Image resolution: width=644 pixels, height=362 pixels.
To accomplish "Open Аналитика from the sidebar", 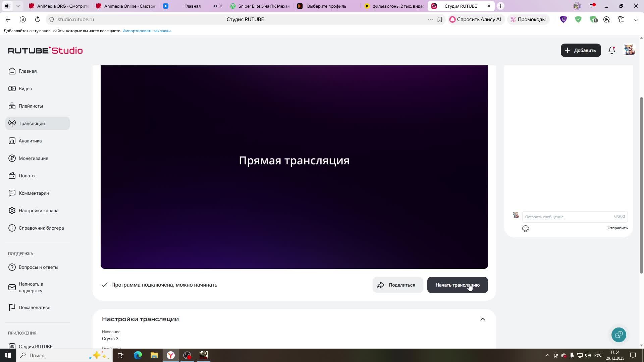I will [30, 141].
